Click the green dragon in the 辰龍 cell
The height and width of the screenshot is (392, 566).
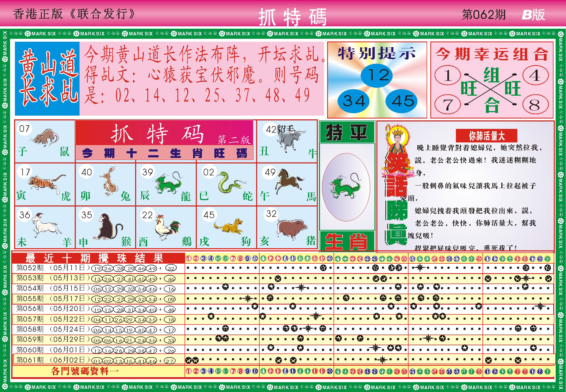(x=168, y=183)
